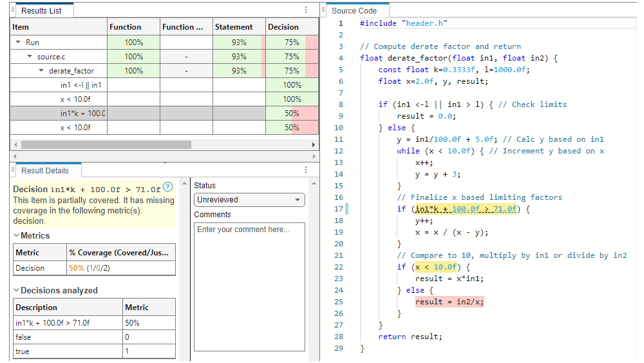Open the Result Details three-dot menu
This screenshot has height=363, width=644.
pos(306,170)
